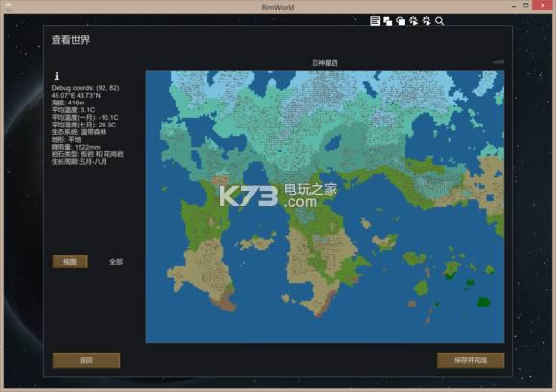Select the 全部 view label

pos(116,262)
